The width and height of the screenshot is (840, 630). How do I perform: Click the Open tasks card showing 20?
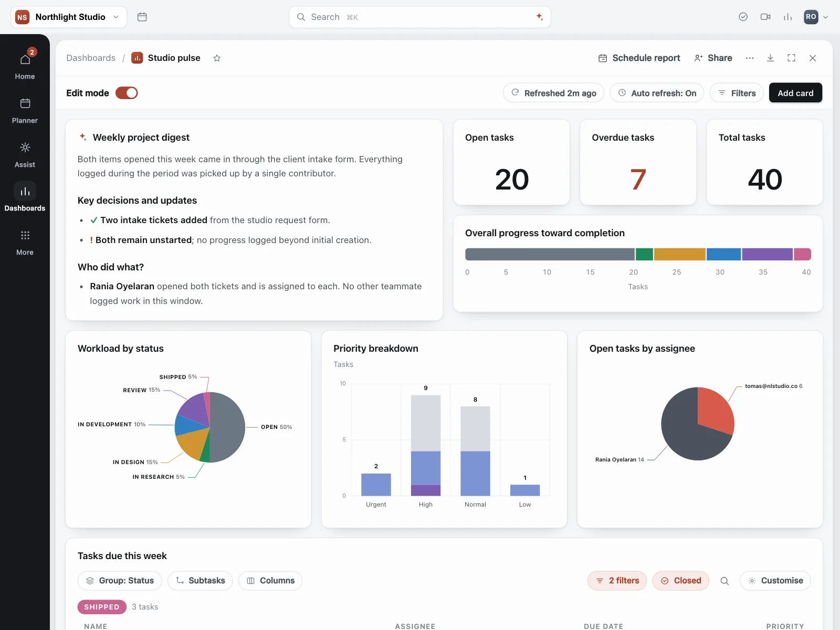click(511, 162)
